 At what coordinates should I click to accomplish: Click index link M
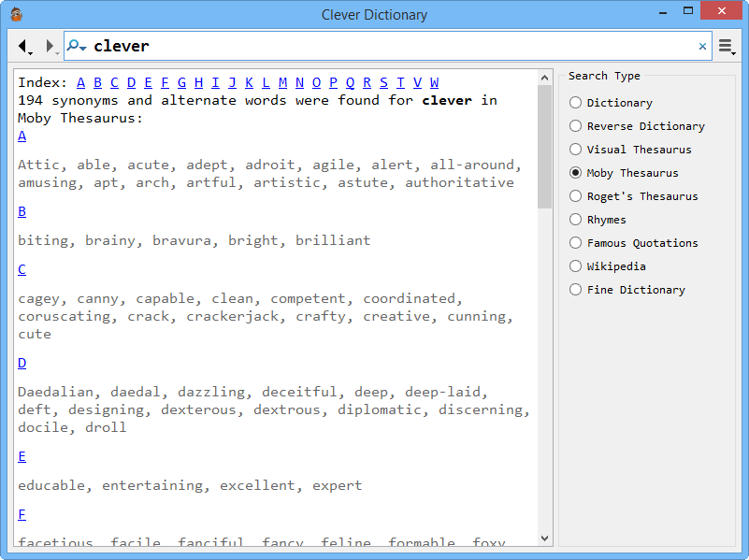point(282,82)
